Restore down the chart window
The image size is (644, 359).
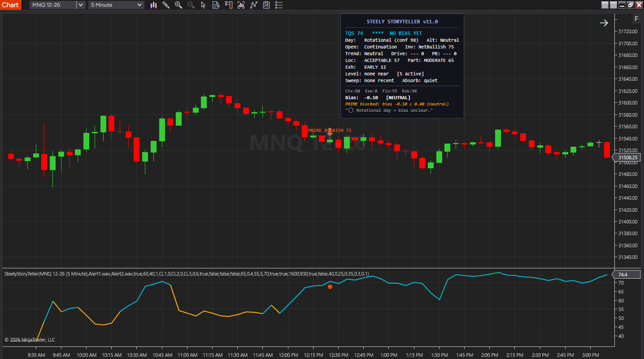coord(631,5)
